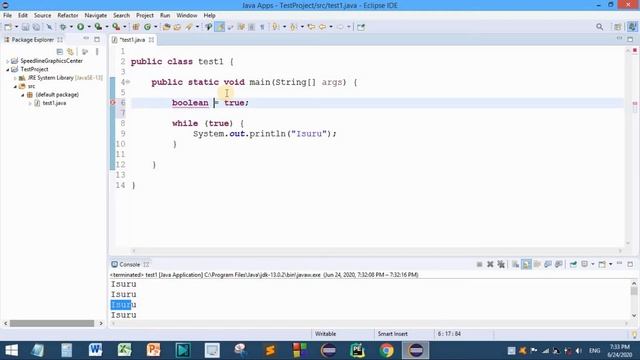Screen dimensions: 640x360
Task: Toggle Word Wrap in Console toolbar
Action: [x=537, y=264]
